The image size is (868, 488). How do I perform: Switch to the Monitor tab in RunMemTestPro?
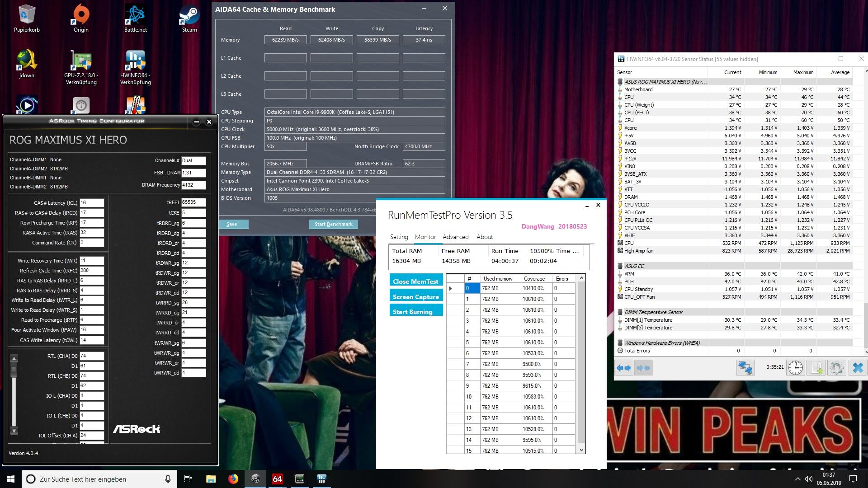pos(425,237)
